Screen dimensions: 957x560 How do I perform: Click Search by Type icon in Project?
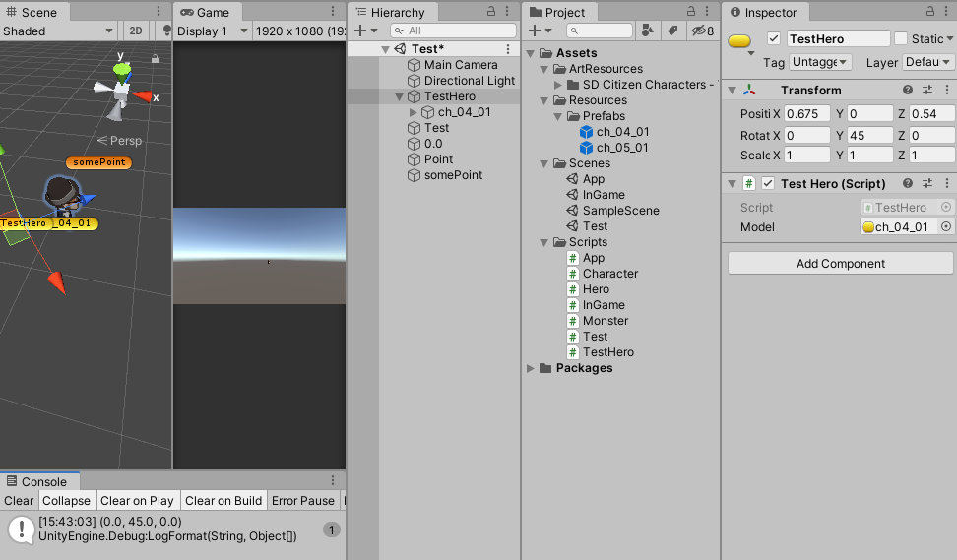coord(648,31)
